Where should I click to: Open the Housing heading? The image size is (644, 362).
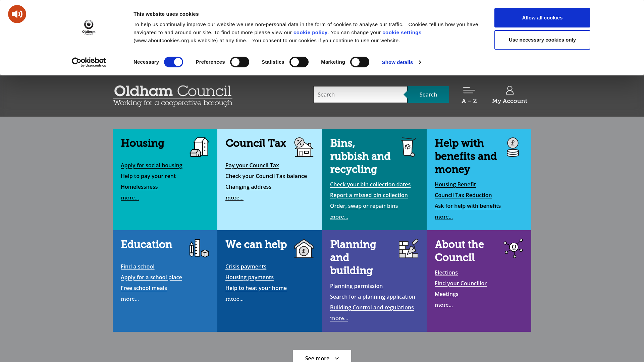143,143
